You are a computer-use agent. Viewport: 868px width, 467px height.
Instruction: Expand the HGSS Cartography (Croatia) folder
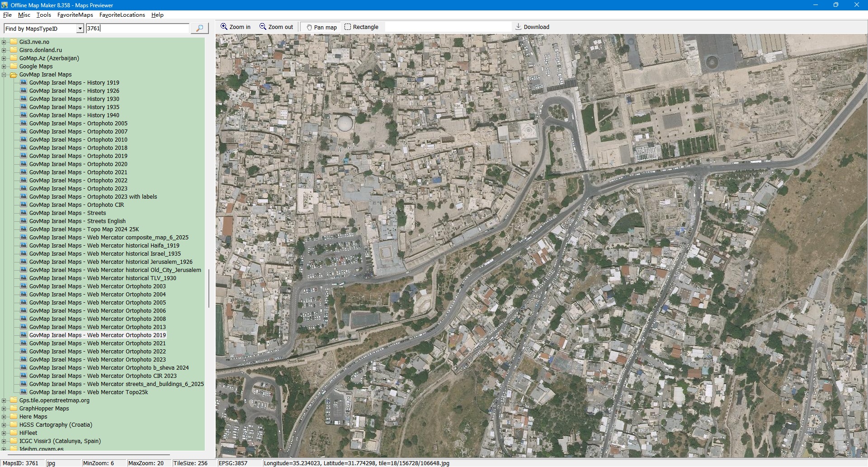point(4,425)
